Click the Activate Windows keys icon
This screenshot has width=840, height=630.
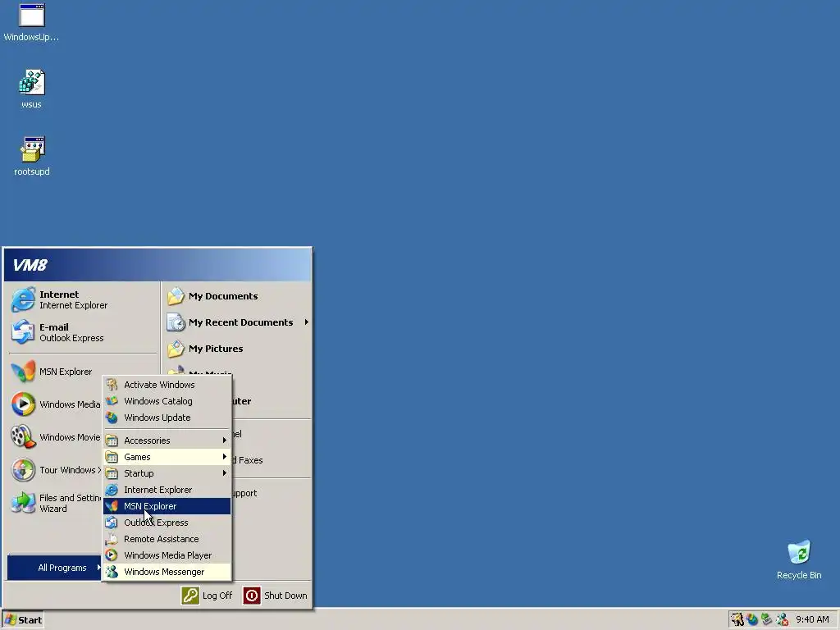point(112,385)
